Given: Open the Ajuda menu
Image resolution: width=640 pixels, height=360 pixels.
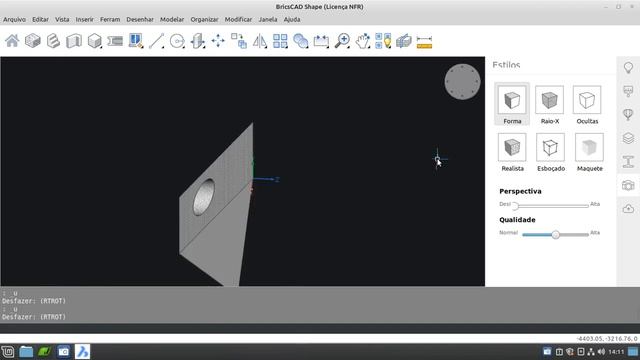Looking at the screenshot, I should pyautogui.click(x=292, y=19).
